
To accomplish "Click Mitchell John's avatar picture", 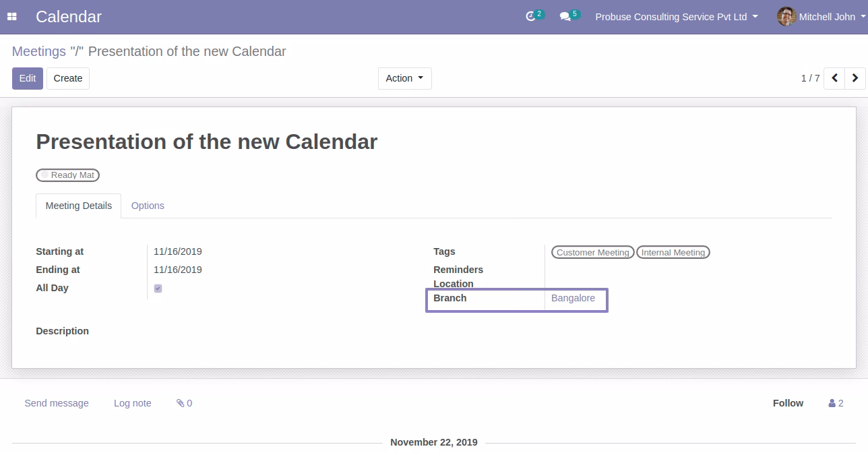I will pos(786,17).
